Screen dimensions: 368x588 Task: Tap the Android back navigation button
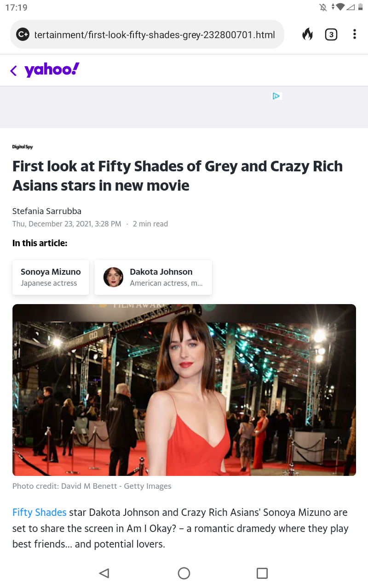pyautogui.click(x=104, y=573)
